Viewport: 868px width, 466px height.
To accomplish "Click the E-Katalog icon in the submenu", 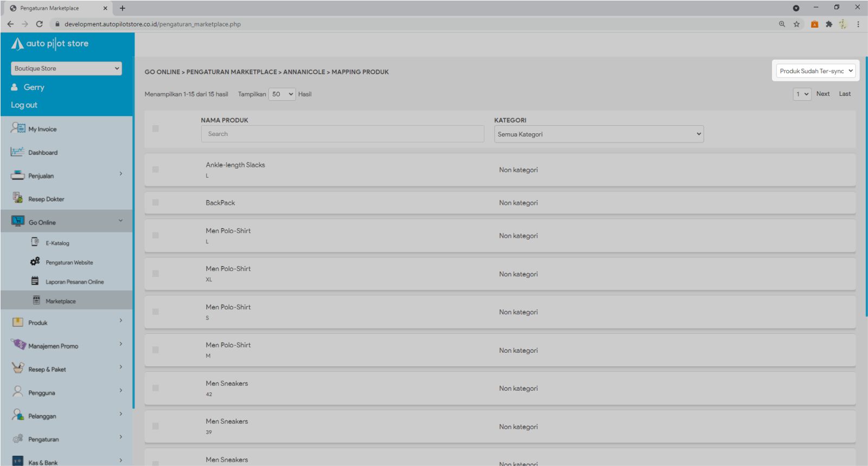I will click(35, 242).
